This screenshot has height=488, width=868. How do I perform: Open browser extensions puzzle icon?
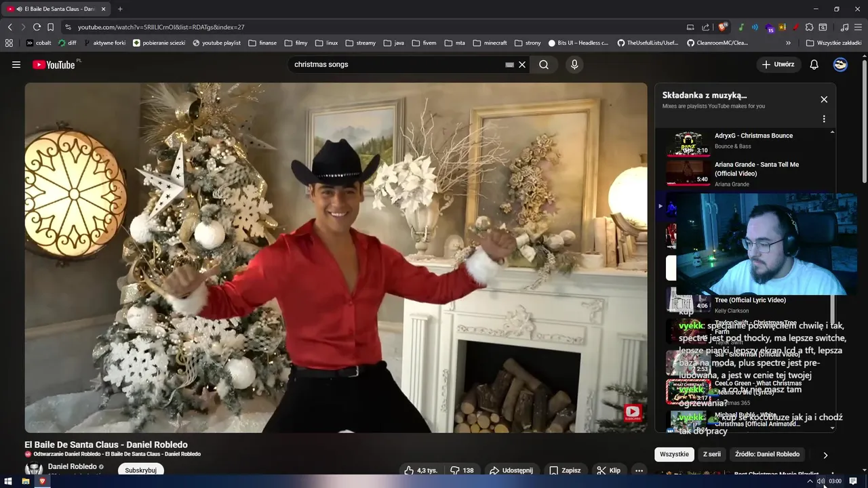click(809, 27)
